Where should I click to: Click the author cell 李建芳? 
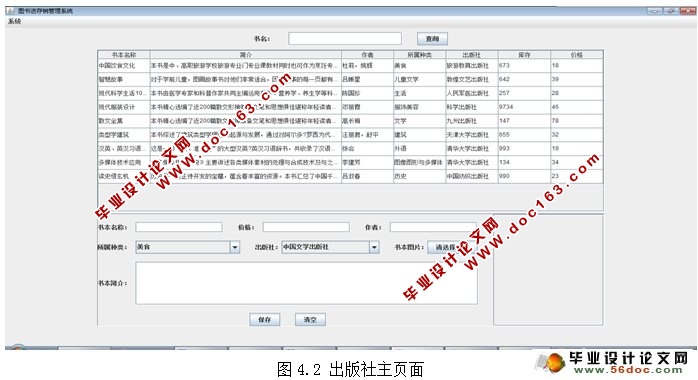(367, 162)
